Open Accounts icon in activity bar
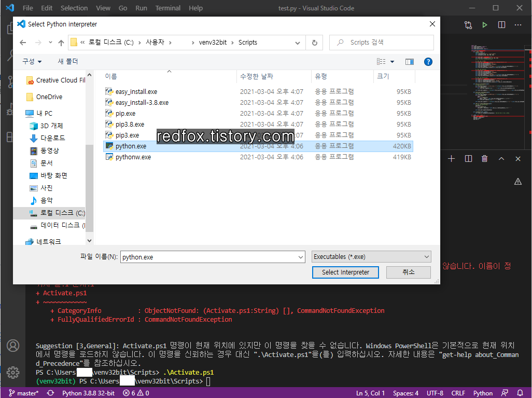The image size is (532, 398). [13, 346]
